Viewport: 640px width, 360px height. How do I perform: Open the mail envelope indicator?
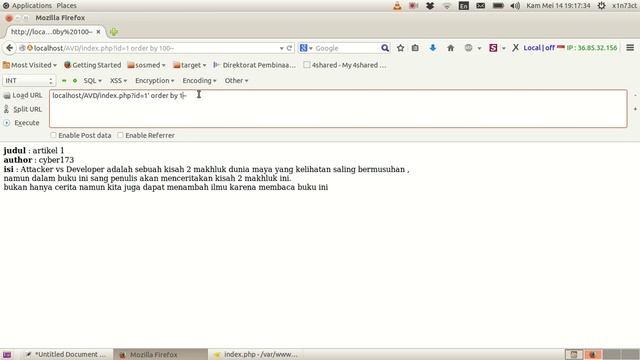pyautogui.click(x=480, y=6)
